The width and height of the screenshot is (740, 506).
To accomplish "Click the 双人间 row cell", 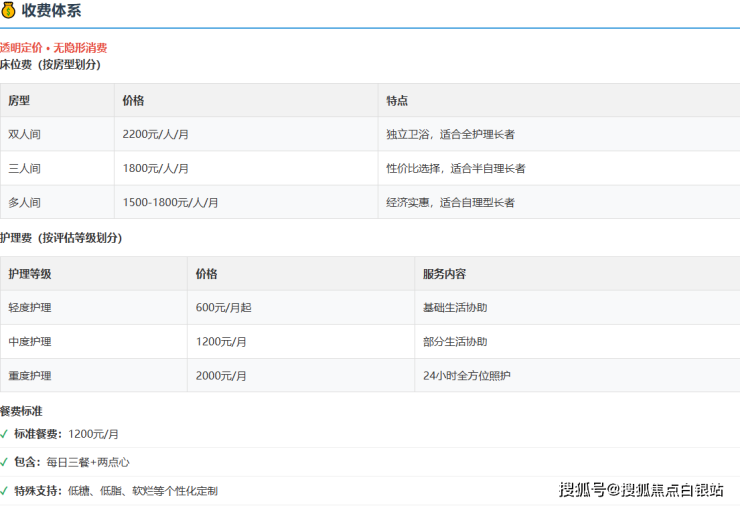I will [x=25, y=134].
